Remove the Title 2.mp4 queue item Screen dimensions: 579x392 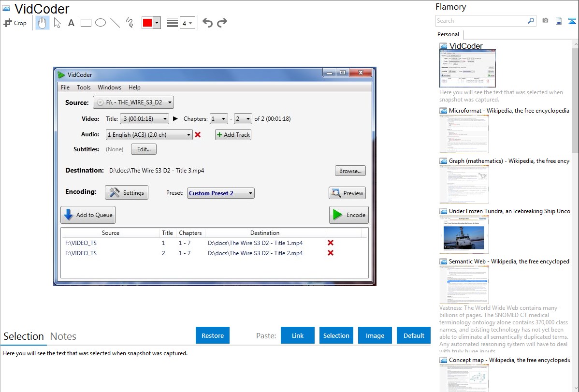331,253
